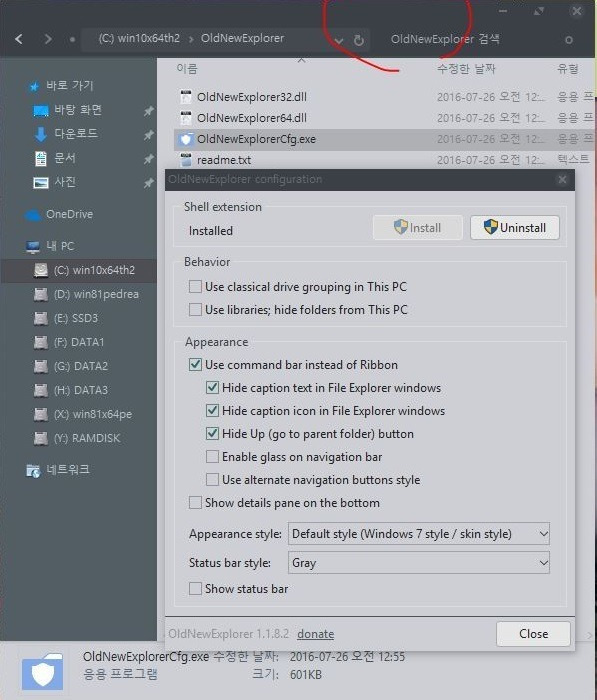
Task: Select the OldNewExplorerCfg.exe shield icon
Action: [x=185, y=139]
